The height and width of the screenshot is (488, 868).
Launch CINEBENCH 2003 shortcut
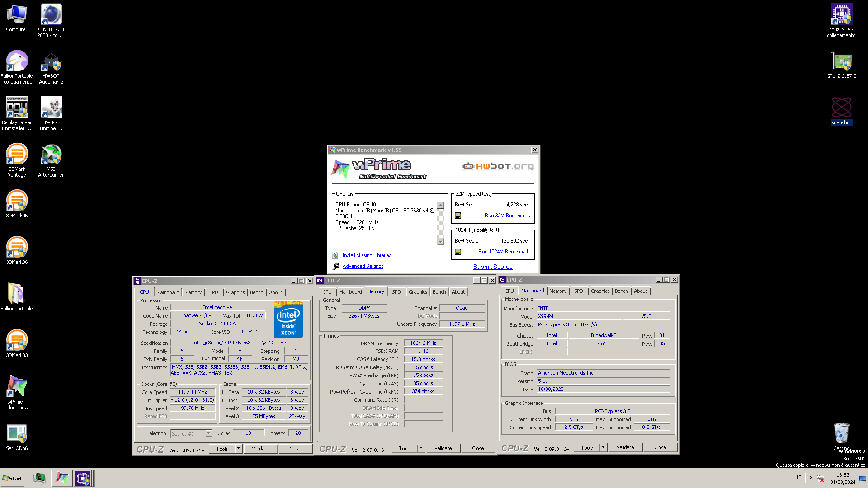[51, 21]
